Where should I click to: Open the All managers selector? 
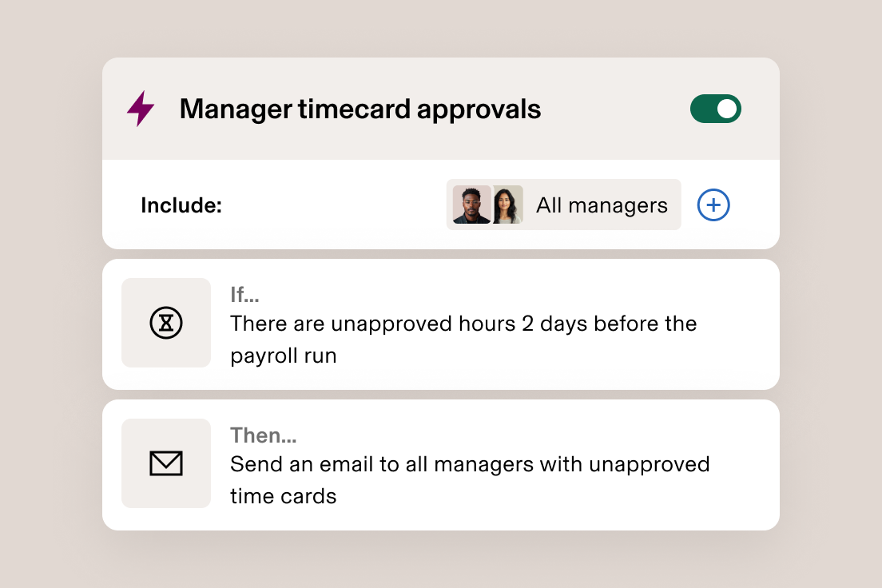(563, 205)
